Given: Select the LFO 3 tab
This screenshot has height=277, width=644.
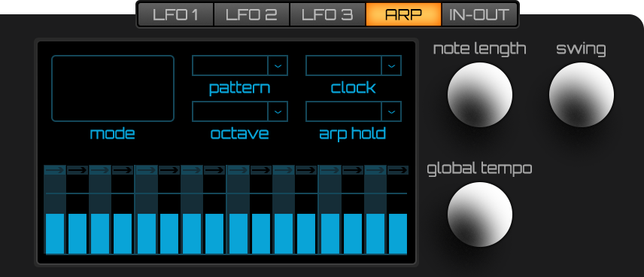Looking at the screenshot, I should 328,15.
